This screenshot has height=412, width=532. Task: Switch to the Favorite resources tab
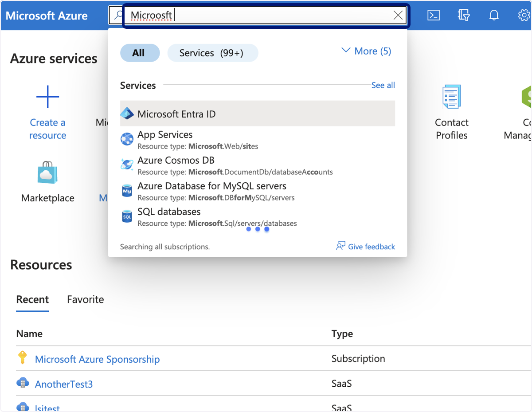86,299
